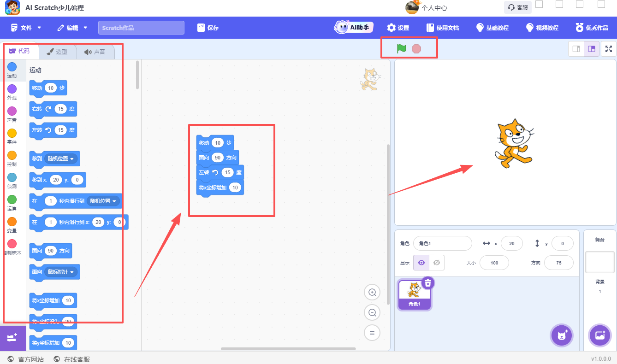Select the 控制 control category circle
617x364 pixels.
pyautogui.click(x=12, y=155)
